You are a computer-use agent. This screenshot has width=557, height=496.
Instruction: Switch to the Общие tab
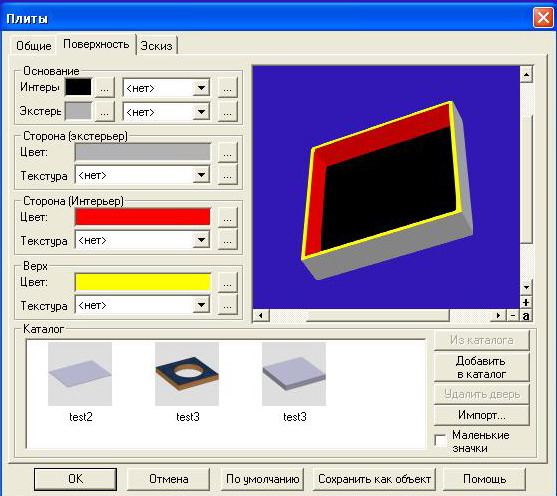pyautogui.click(x=34, y=46)
